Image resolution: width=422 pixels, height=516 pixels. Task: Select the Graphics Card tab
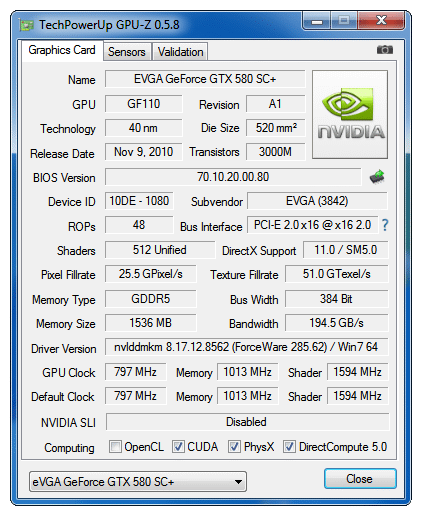coord(62,50)
